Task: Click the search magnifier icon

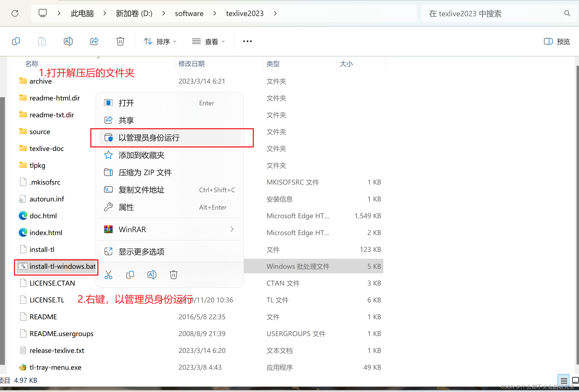Action: coord(567,13)
